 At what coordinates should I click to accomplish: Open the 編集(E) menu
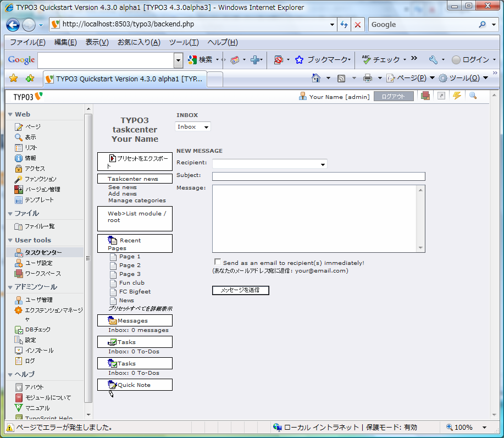[65, 42]
